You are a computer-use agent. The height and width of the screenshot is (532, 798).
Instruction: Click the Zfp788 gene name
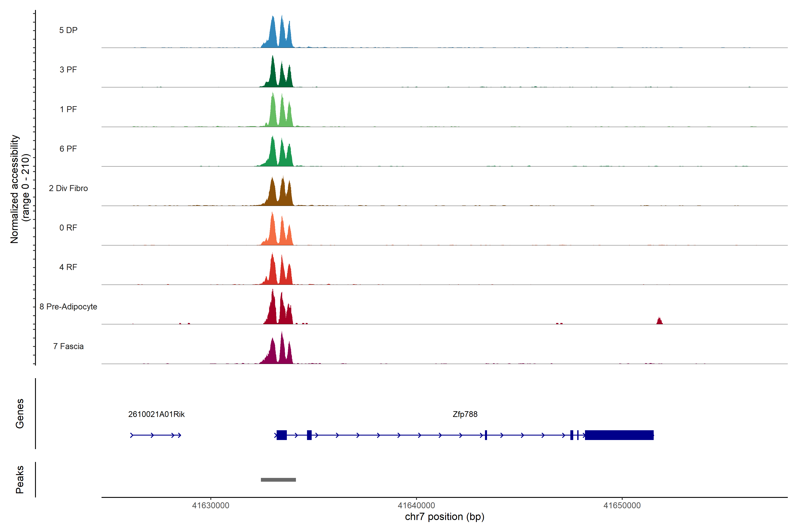[465, 414]
